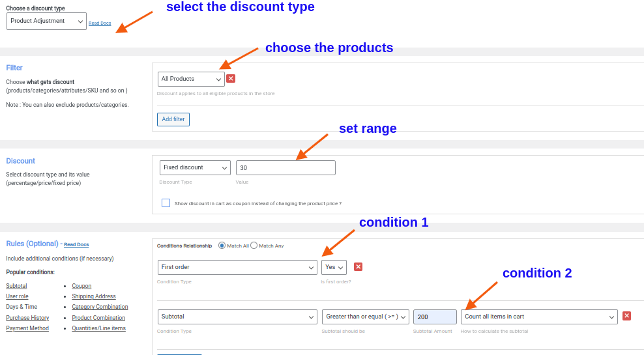Select the Match All radio button
The height and width of the screenshot is (355, 644).
(x=222, y=246)
